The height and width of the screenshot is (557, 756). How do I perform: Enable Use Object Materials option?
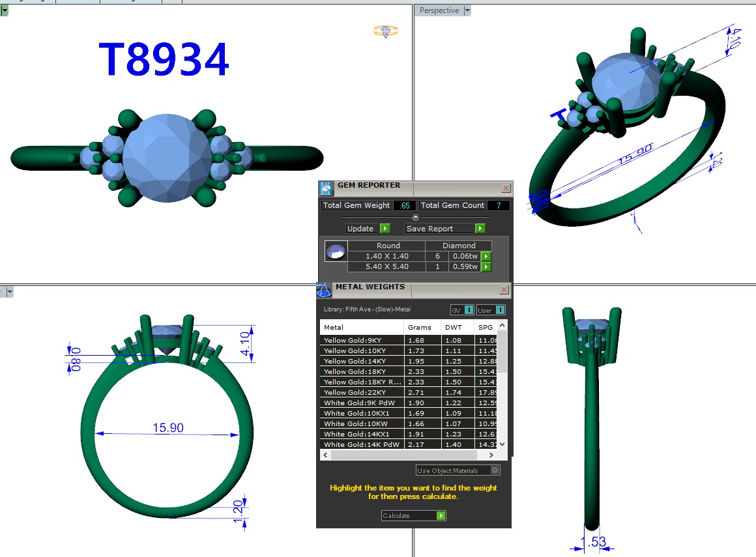tap(496, 470)
